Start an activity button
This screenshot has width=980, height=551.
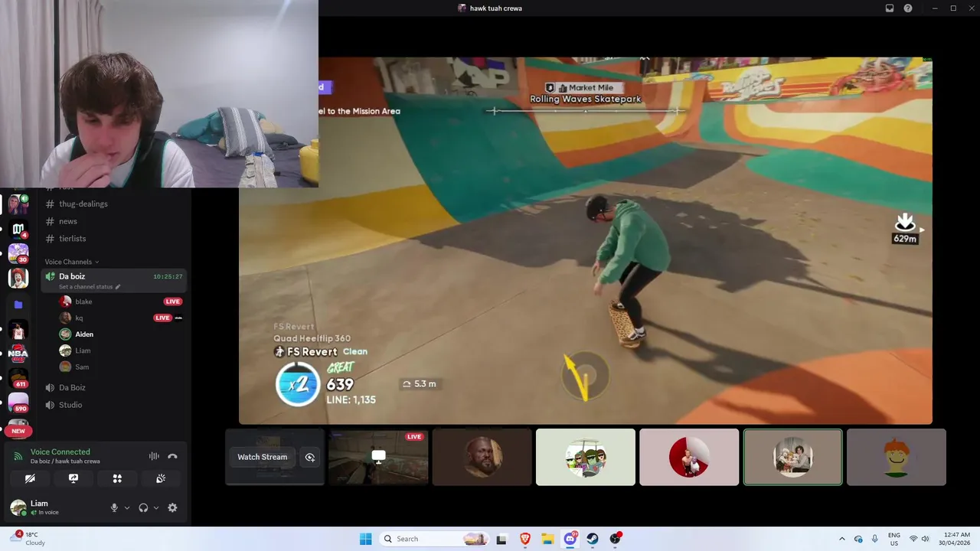(117, 478)
